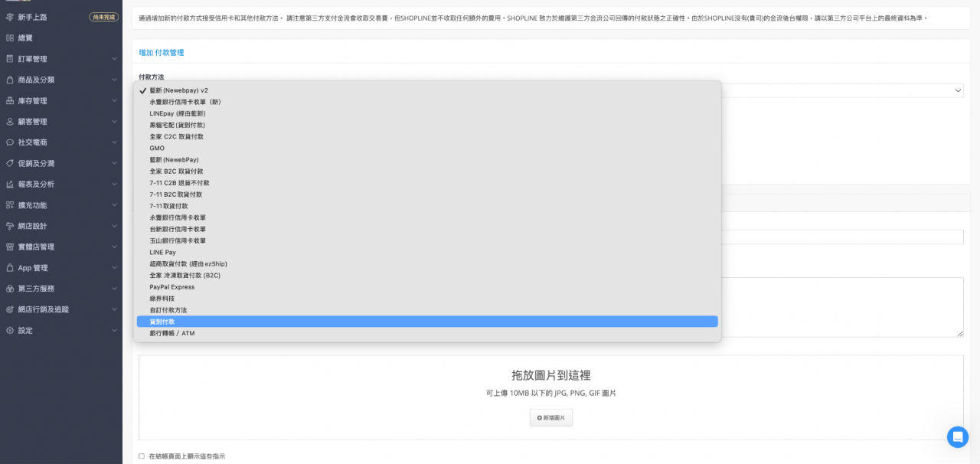The image size is (980, 464).
Task: Click the 總覽 overview grid icon
Action: tap(9, 38)
